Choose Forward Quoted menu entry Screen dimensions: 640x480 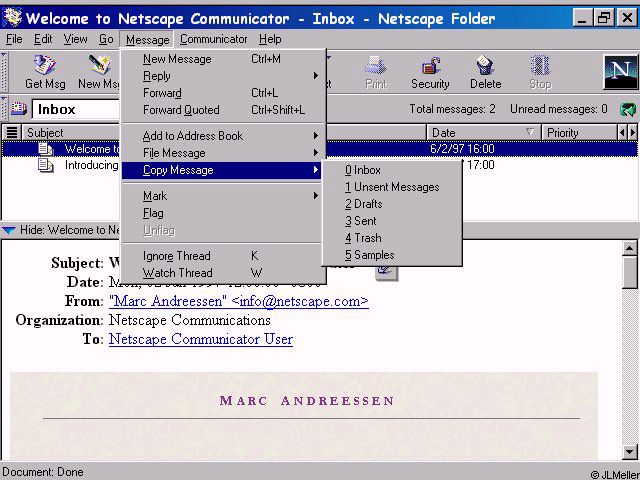[x=224, y=110]
